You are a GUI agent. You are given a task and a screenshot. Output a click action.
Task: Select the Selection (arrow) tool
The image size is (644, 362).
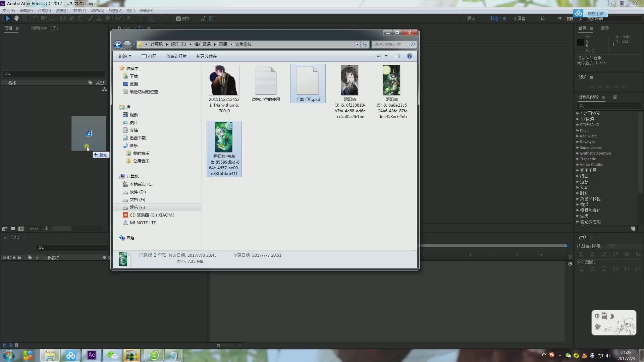point(8,18)
